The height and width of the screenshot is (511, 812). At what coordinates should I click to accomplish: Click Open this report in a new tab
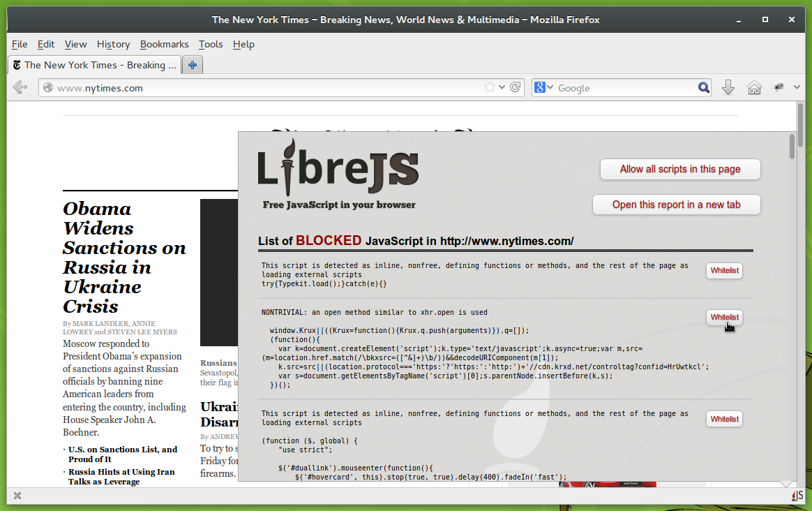pyautogui.click(x=676, y=205)
